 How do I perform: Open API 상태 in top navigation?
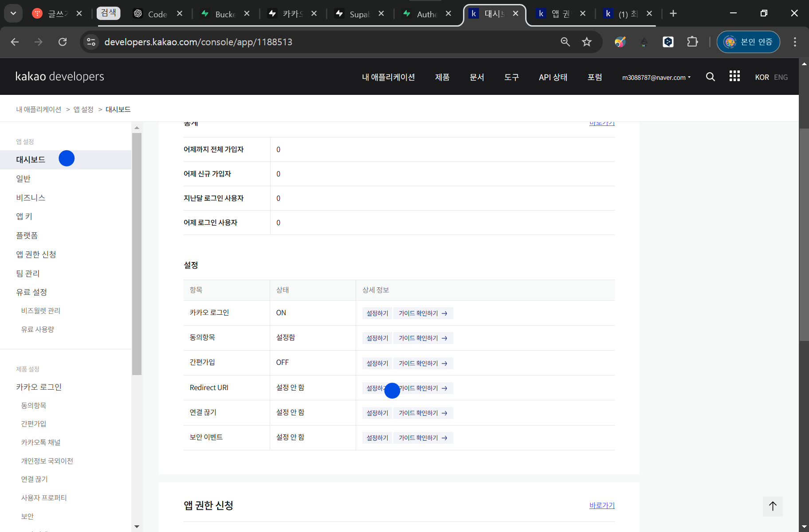553,77
